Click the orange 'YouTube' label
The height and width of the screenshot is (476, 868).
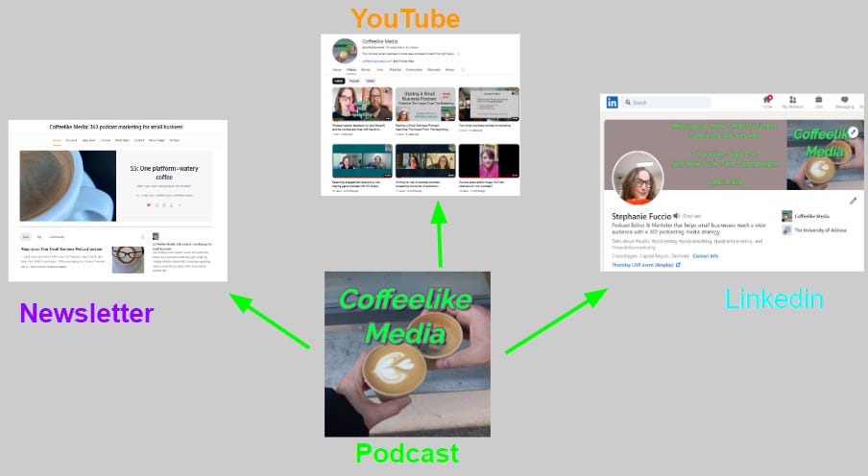405,18
